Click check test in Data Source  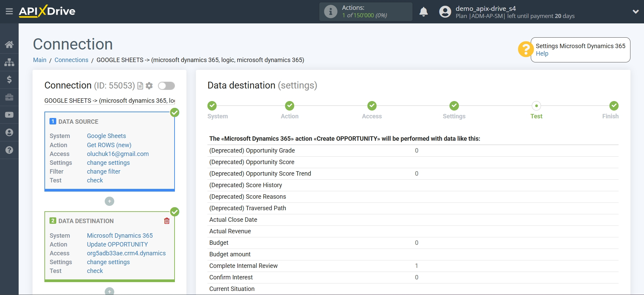coord(95,180)
